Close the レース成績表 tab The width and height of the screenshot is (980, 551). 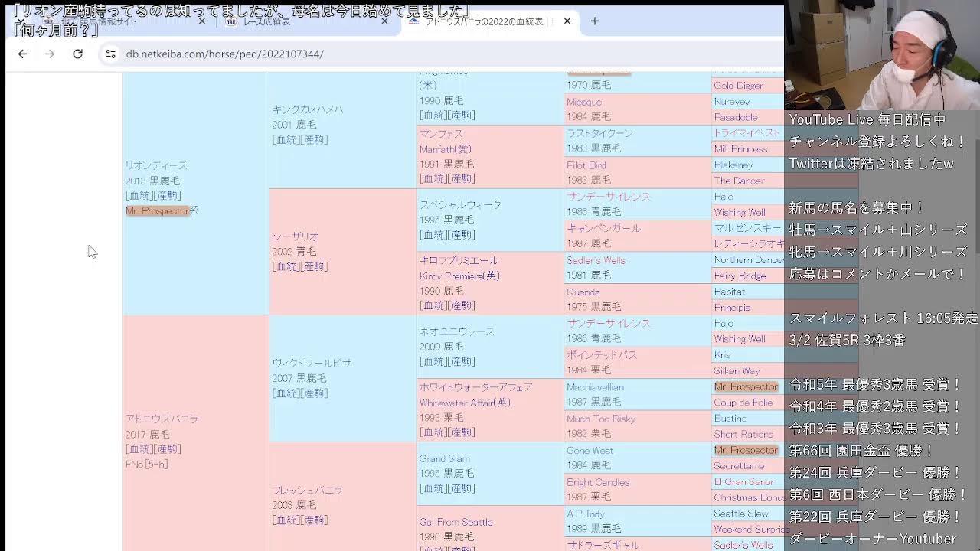point(384,22)
